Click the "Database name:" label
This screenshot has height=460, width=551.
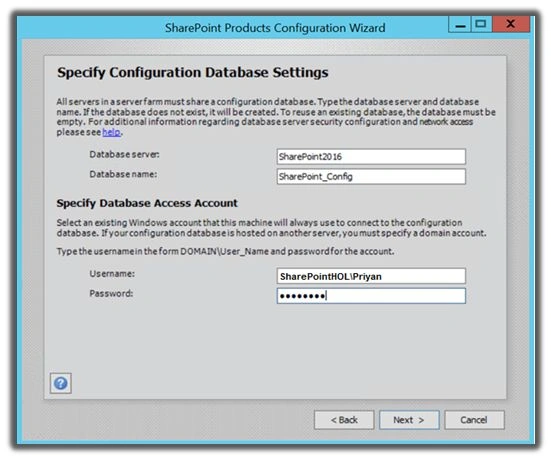123,174
